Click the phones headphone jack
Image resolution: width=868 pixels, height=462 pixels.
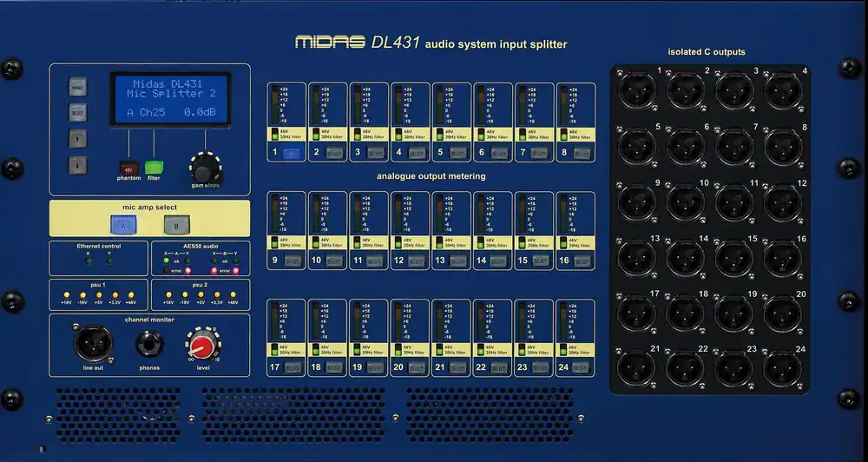pos(149,344)
